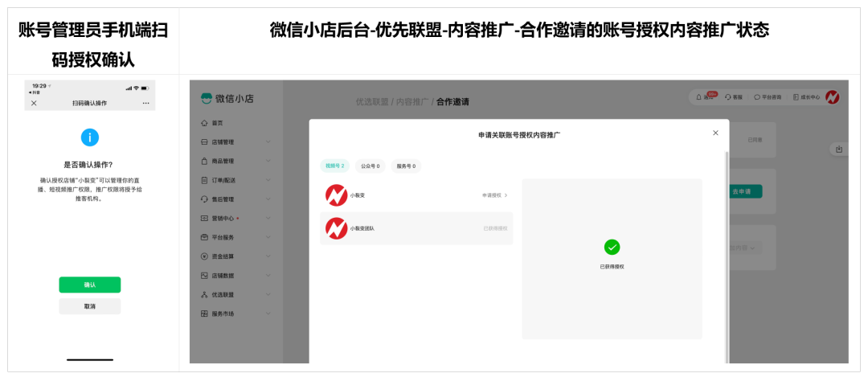Expand 服务市场 sidebar chevron
The image size is (868, 381).
coord(268,313)
